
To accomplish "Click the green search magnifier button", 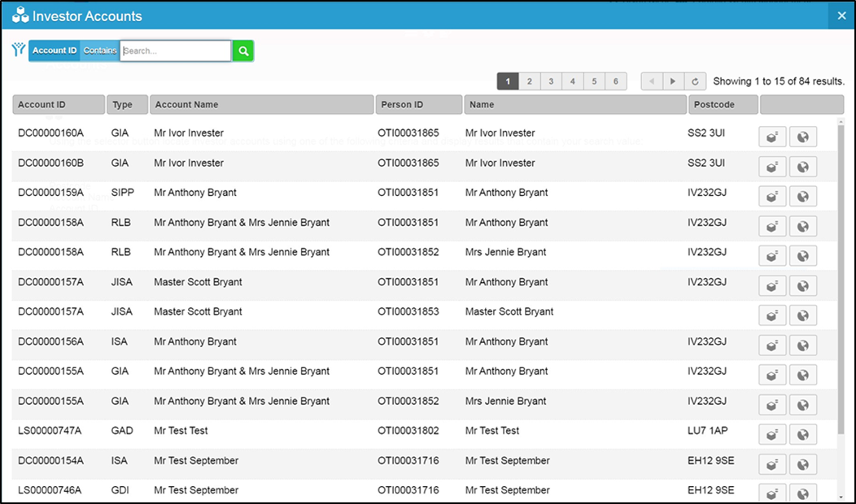I will (243, 50).
